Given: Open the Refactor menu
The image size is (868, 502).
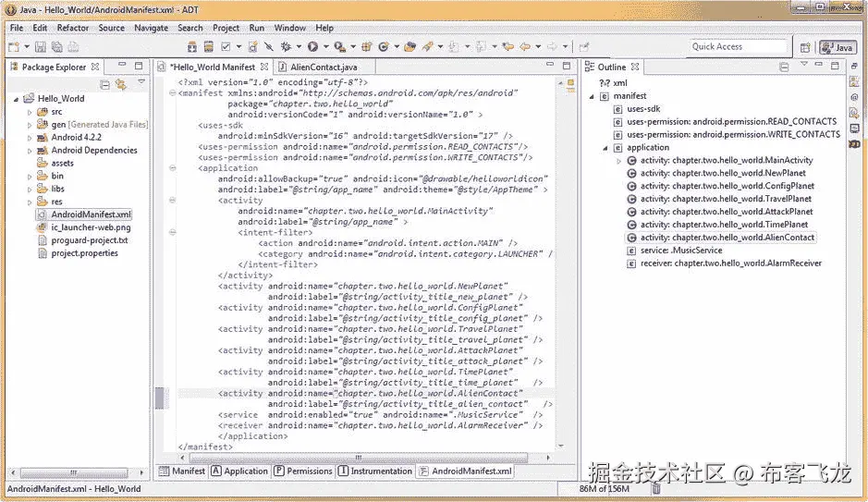Looking at the screenshot, I should click(x=72, y=28).
